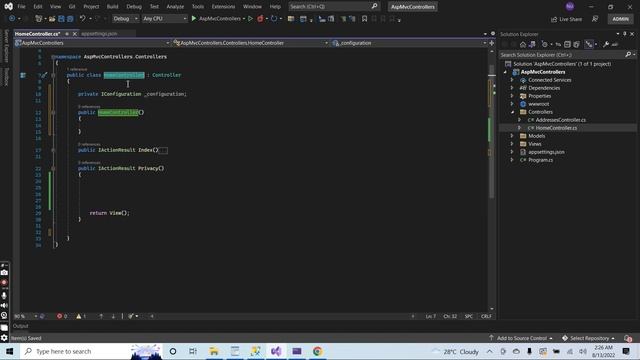Image resolution: width=640 pixels, height=360 pixels.
Task: Switch to the appsettings.json tab
Action: tap(99, 34)
